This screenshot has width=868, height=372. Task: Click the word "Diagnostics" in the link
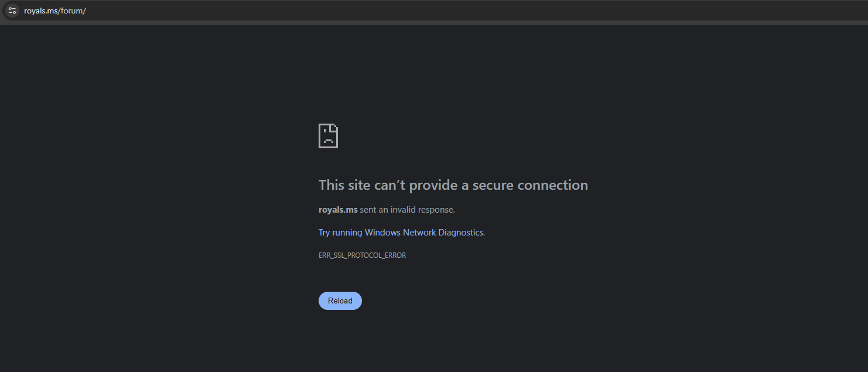(x=460, y=233)
